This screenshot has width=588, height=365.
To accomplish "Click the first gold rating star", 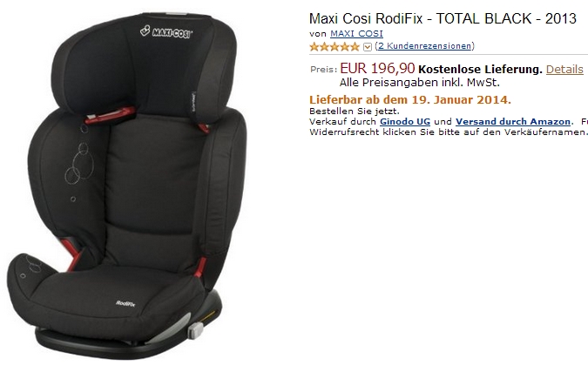I will tap(314, 47).
